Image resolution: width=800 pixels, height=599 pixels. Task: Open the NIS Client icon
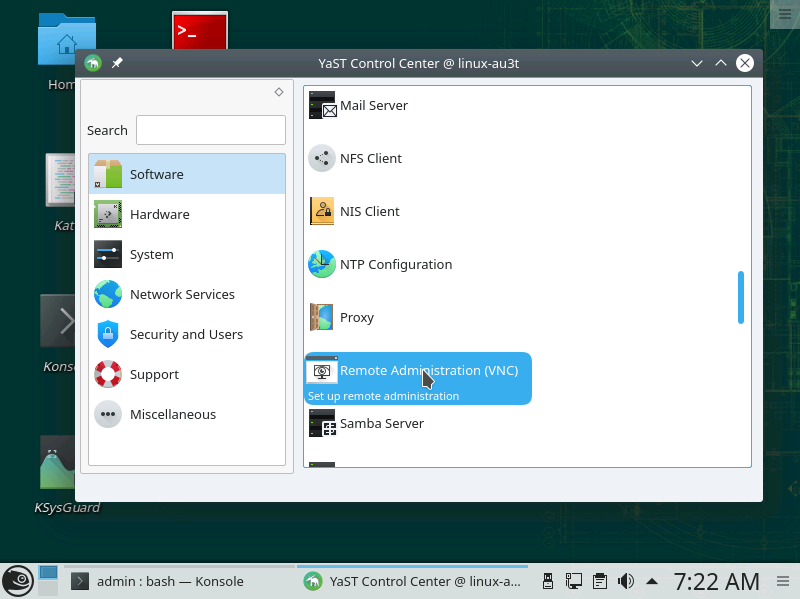[322, 211]
